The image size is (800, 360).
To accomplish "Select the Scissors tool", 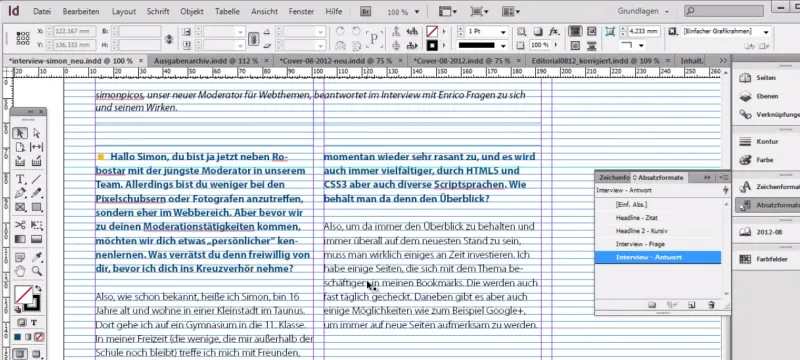I will tap(20, 224).
